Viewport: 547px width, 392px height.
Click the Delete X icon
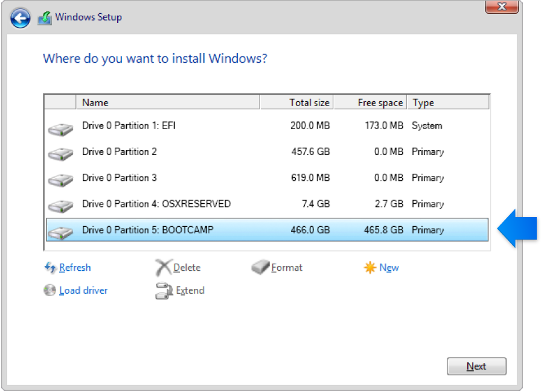pos(162,267)
